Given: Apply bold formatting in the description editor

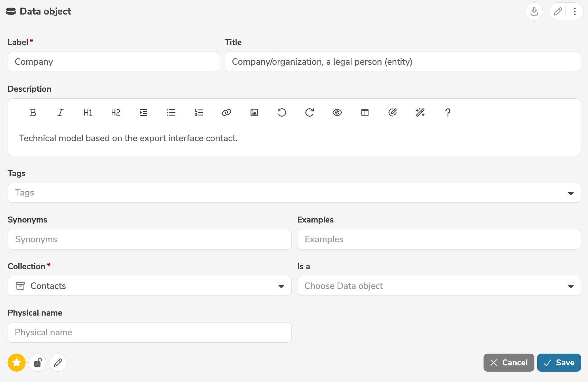Looking at the screenshot, I should tap(33, 112).
